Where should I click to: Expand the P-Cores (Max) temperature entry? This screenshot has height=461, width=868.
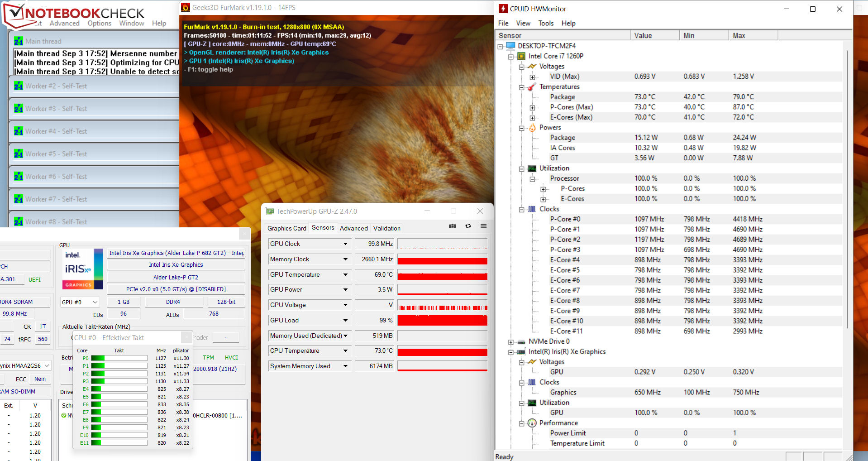coord(533,108)
